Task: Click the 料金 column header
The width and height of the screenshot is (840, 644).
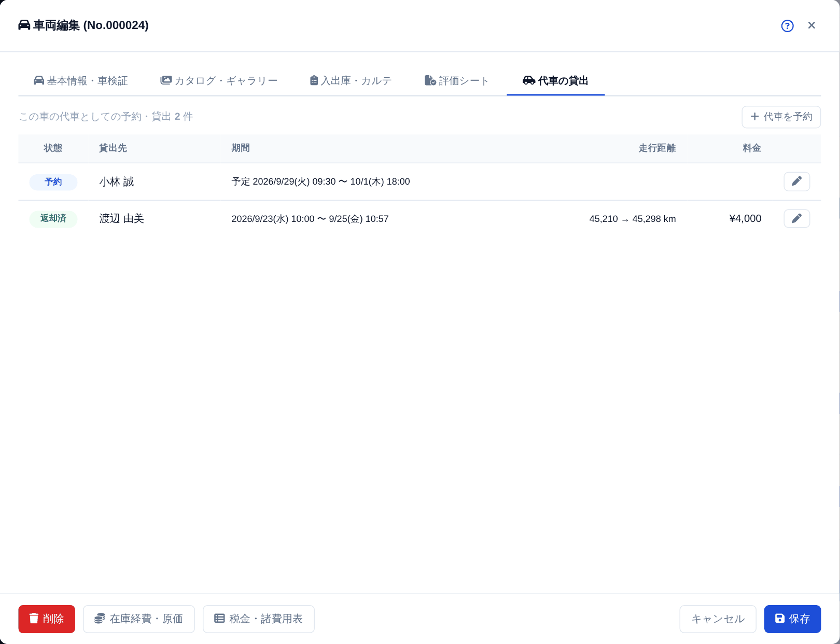Action: click(752, 148)
